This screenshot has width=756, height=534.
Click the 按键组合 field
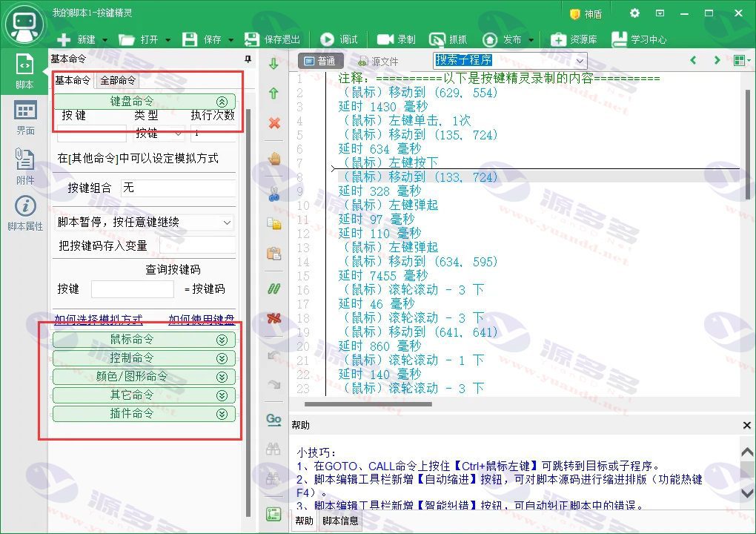[x=178, y=188]
